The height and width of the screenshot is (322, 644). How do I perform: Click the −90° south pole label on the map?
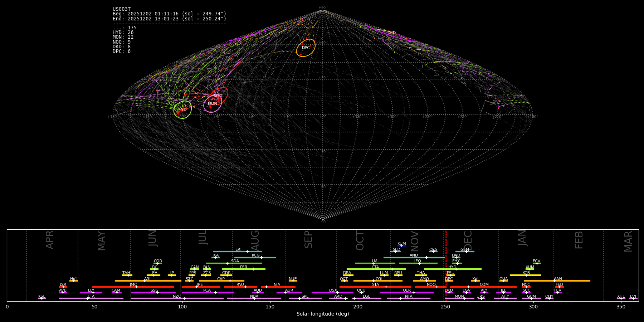tap(322, 222)
